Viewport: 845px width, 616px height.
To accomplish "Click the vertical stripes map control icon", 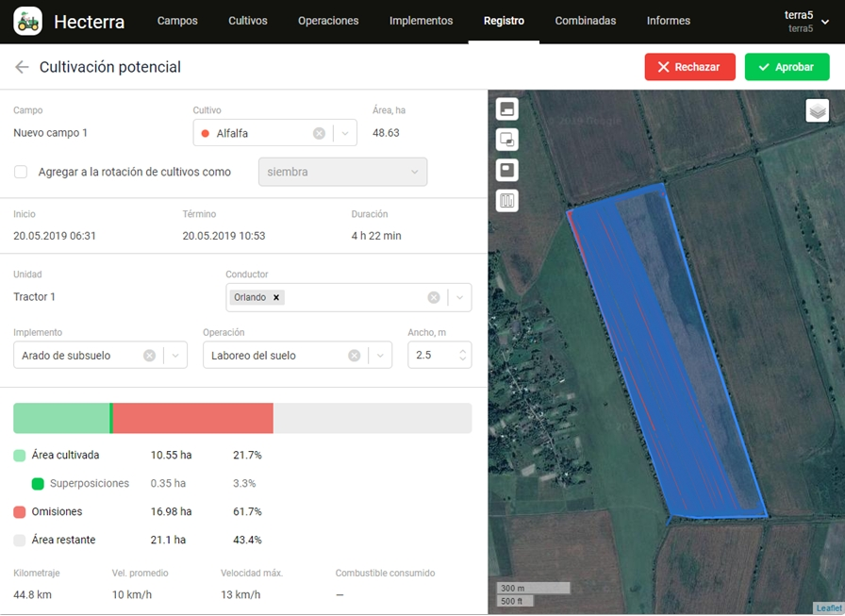I will tap(507, 201).
